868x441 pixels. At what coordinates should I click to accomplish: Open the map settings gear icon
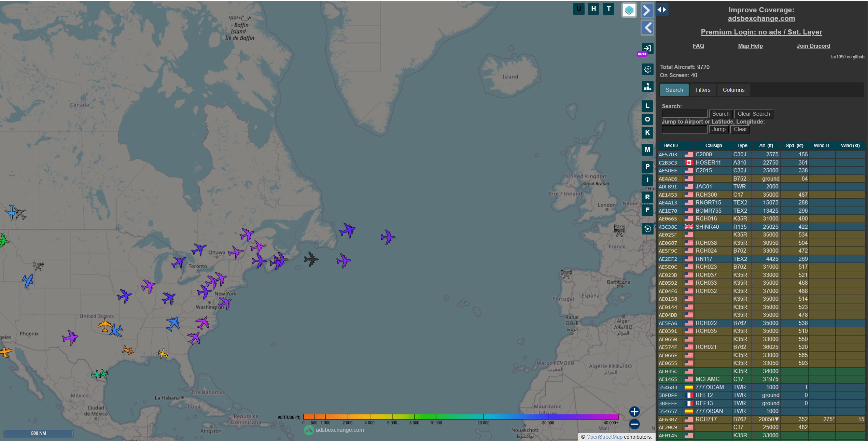(647, 69)
